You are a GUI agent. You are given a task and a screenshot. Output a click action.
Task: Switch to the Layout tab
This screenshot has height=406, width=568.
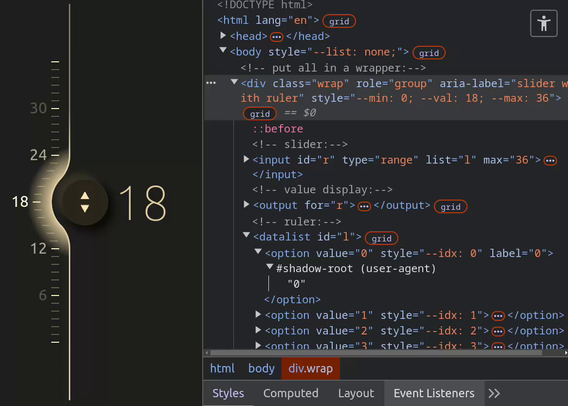356,393
